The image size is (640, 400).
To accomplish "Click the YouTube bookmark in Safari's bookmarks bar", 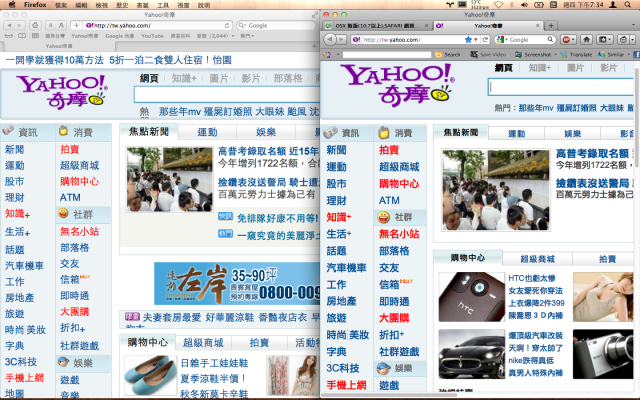I will [x=152, y=36].
